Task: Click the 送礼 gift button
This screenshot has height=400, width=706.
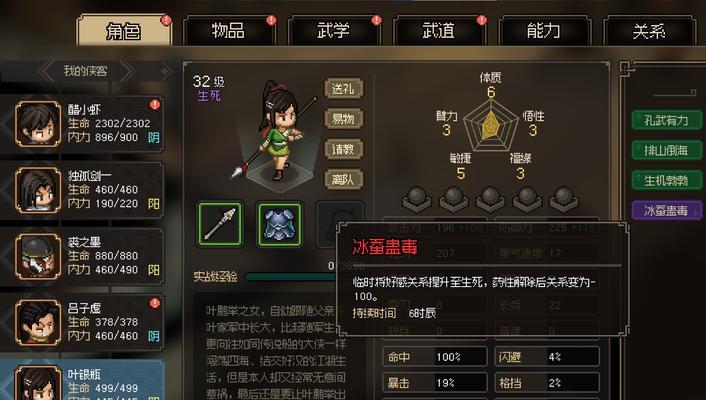Action: point(344,89)
